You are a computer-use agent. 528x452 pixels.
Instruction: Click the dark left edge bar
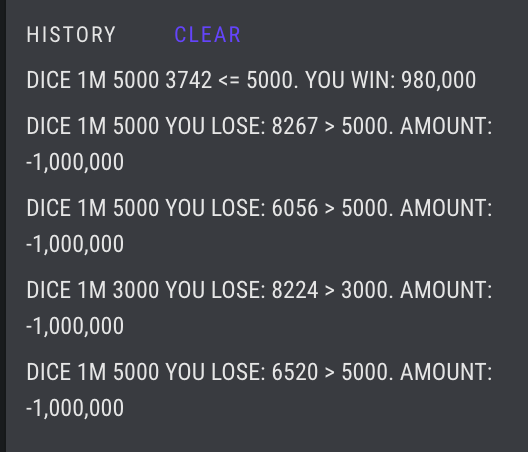[x=3, y=226]
